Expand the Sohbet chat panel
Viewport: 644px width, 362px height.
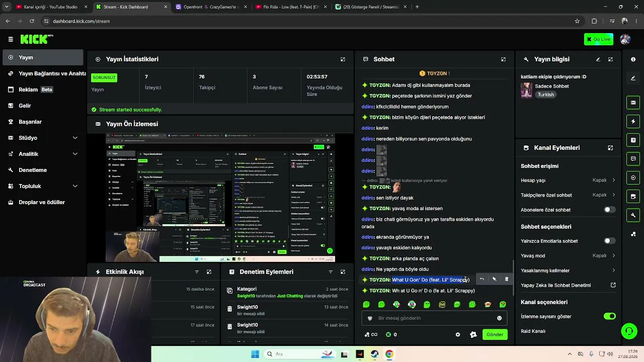click(503, 59)
